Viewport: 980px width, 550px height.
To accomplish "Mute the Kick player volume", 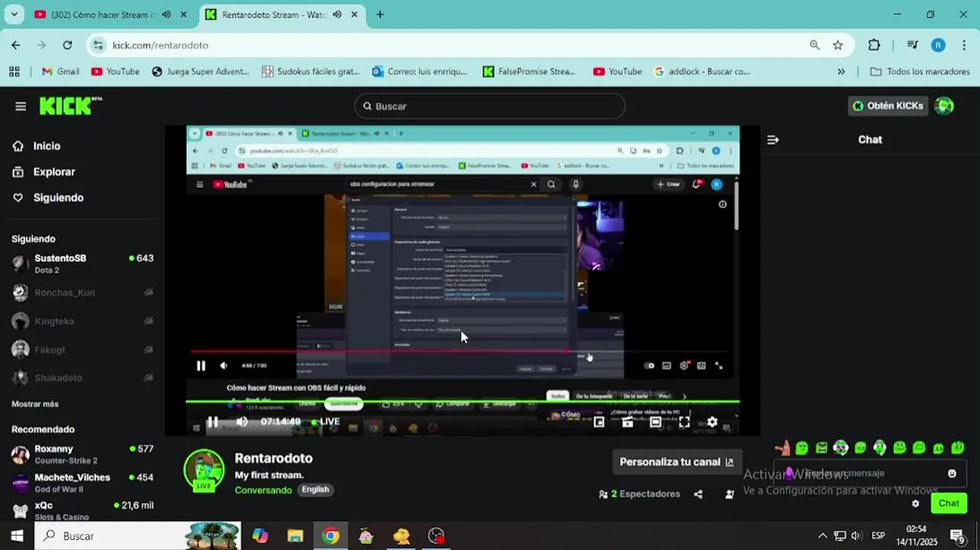I will (242, 422).
